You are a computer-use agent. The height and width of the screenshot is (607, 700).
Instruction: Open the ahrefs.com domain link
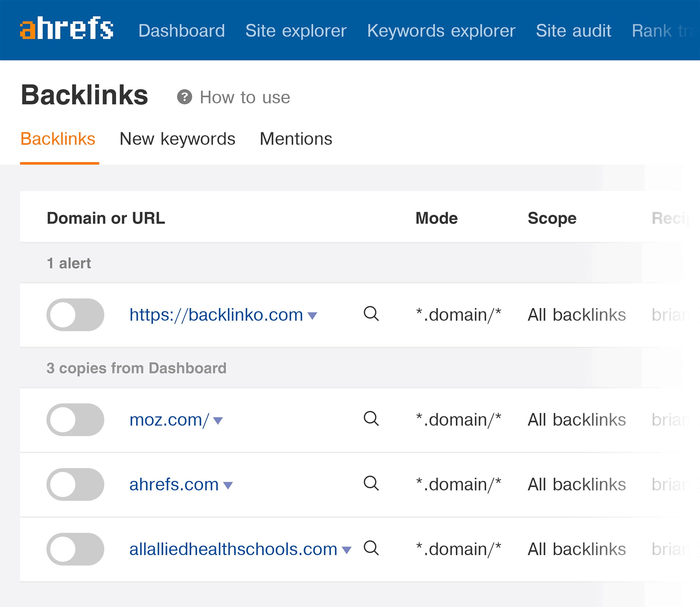pos(174,484)
